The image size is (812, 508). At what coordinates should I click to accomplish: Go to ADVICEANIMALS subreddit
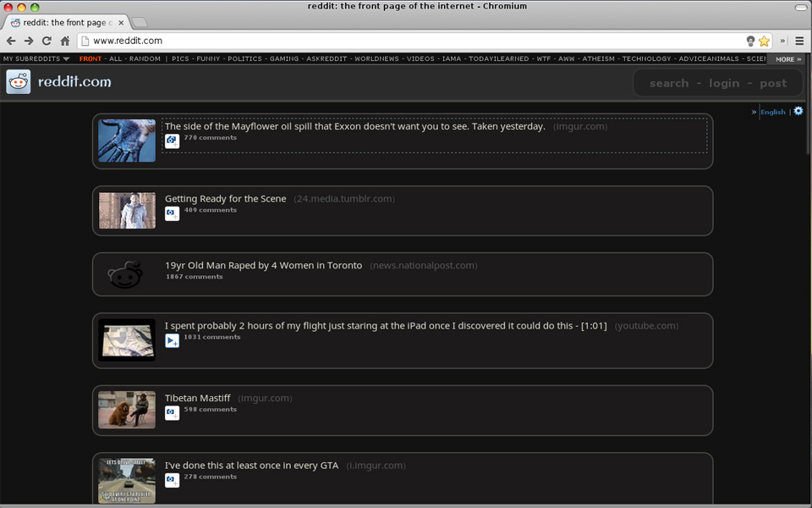tap(709, 59)
